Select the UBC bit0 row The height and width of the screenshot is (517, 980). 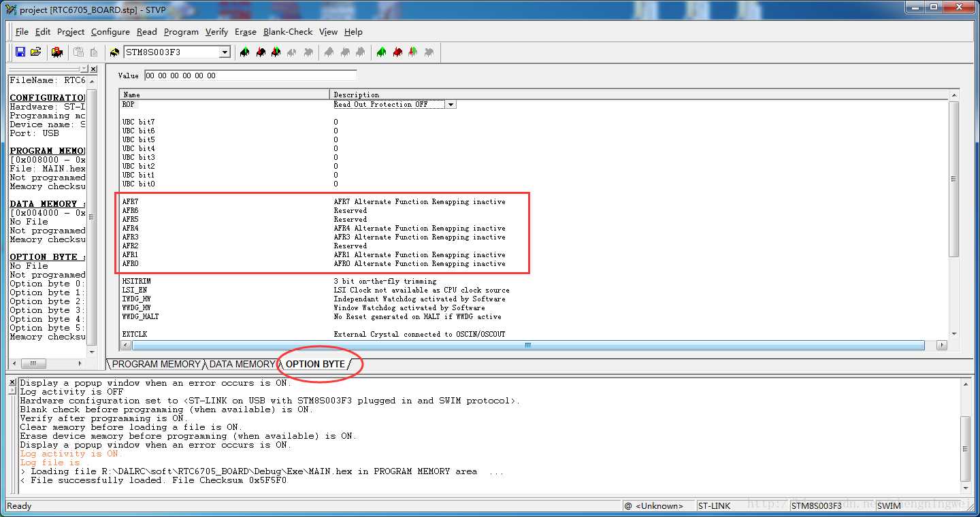click(x=138, y=184)
